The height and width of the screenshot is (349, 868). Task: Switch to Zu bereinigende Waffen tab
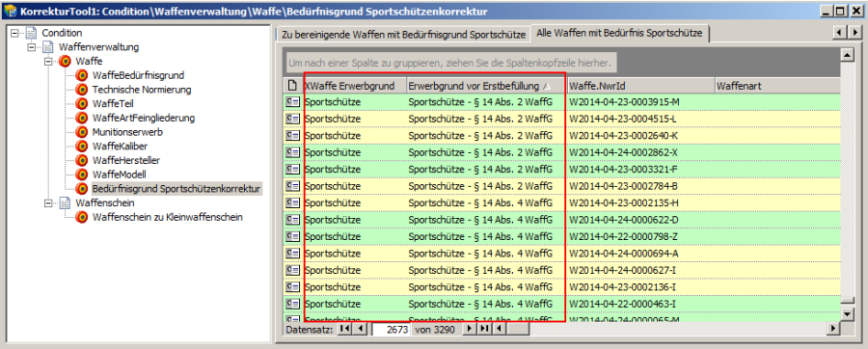point(403,34)
